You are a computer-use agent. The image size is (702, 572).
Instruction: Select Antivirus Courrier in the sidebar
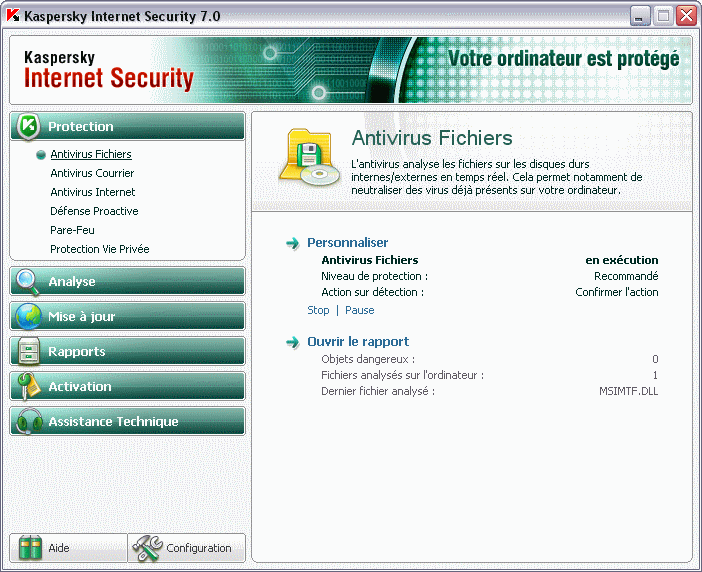point(92,173)
